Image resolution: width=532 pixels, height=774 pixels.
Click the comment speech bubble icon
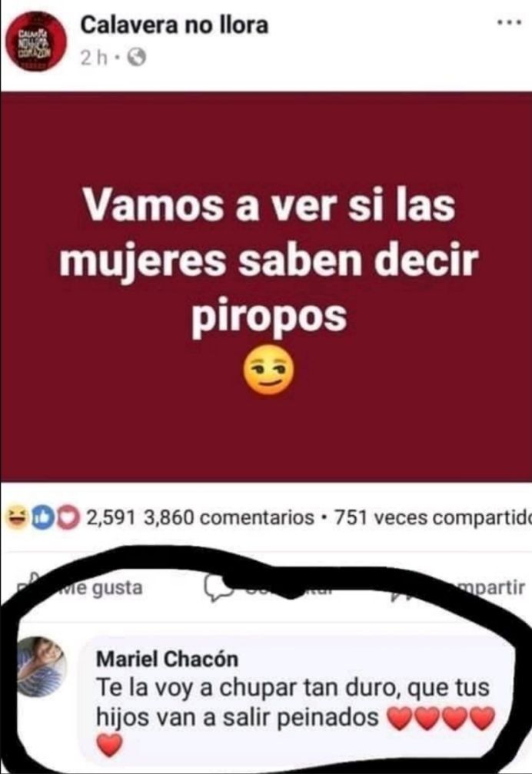tap(217, 587)
